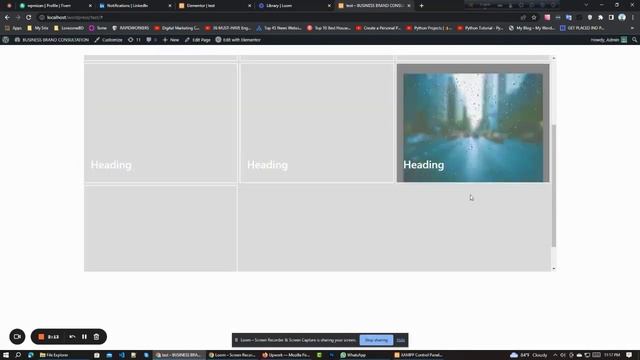640x360 pixels.
Task: Switch to the Fiverr profile tab
Action: (x=55, y=6)
